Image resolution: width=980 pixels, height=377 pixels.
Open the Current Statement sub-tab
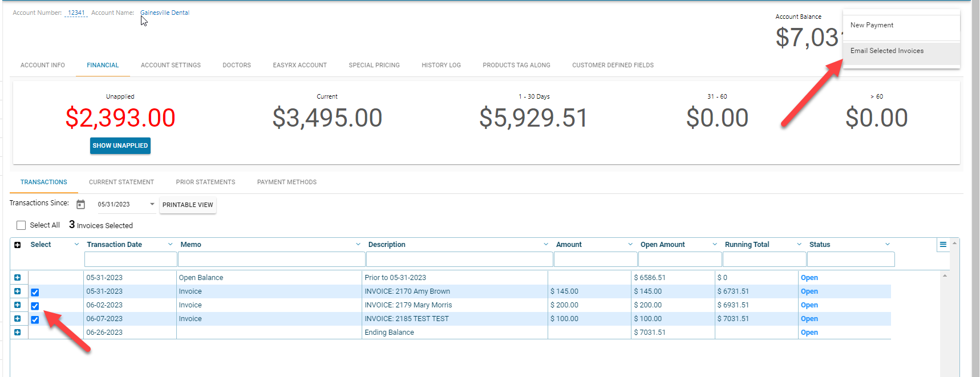(122, 183)
